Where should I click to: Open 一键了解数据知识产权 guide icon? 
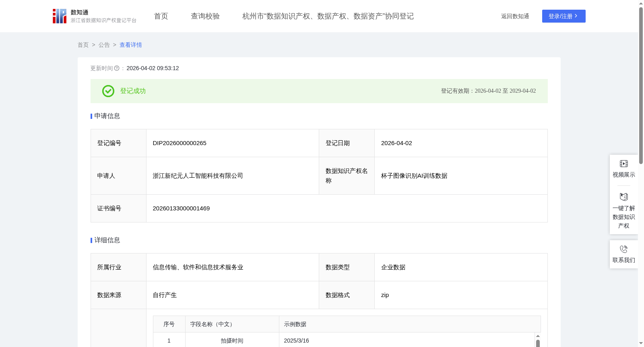tap(624, 197)
